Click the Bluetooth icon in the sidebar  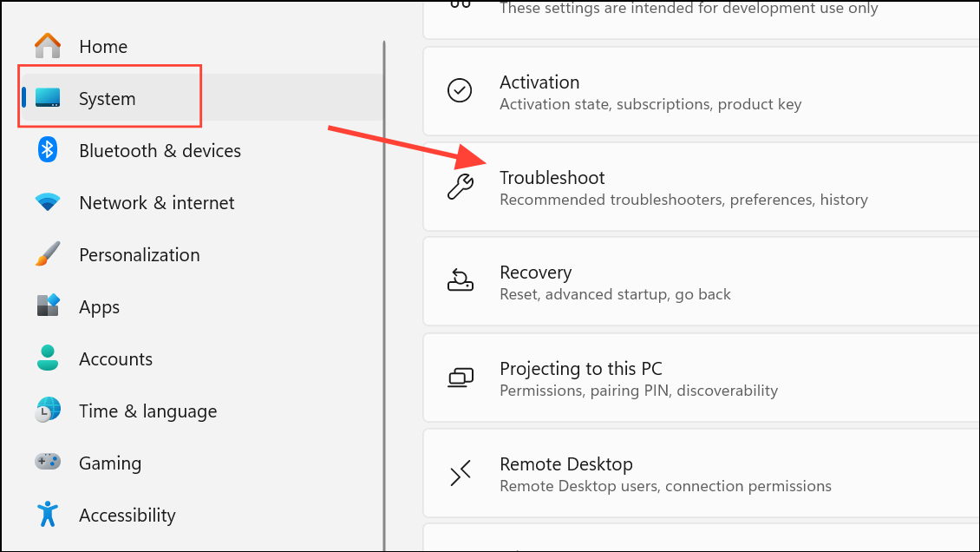[47, 150]
